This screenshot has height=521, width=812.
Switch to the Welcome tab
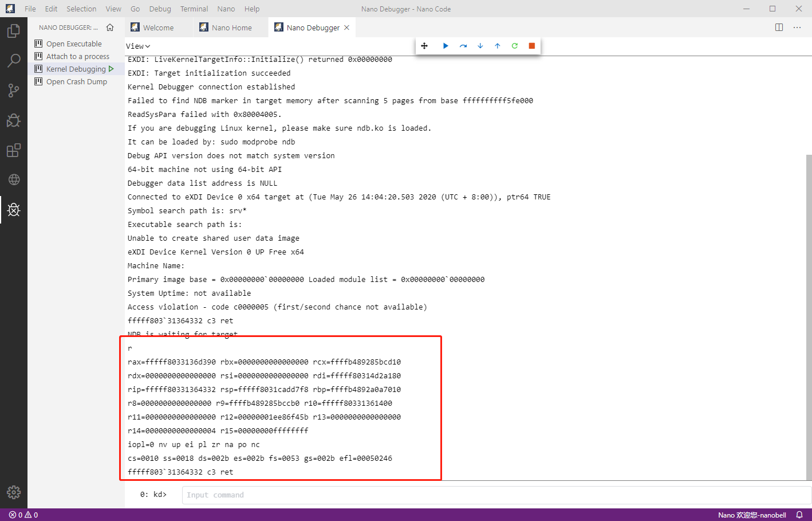pos(159,28)
